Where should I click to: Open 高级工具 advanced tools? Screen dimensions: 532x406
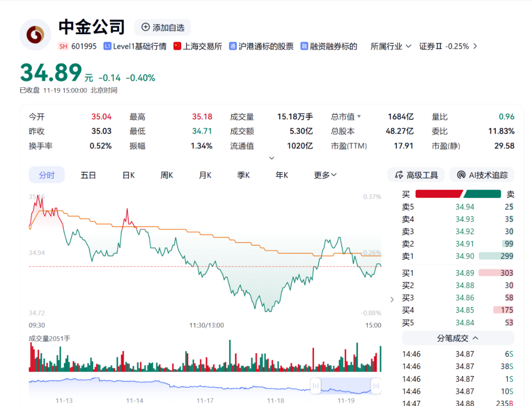[x=416, y=175]
